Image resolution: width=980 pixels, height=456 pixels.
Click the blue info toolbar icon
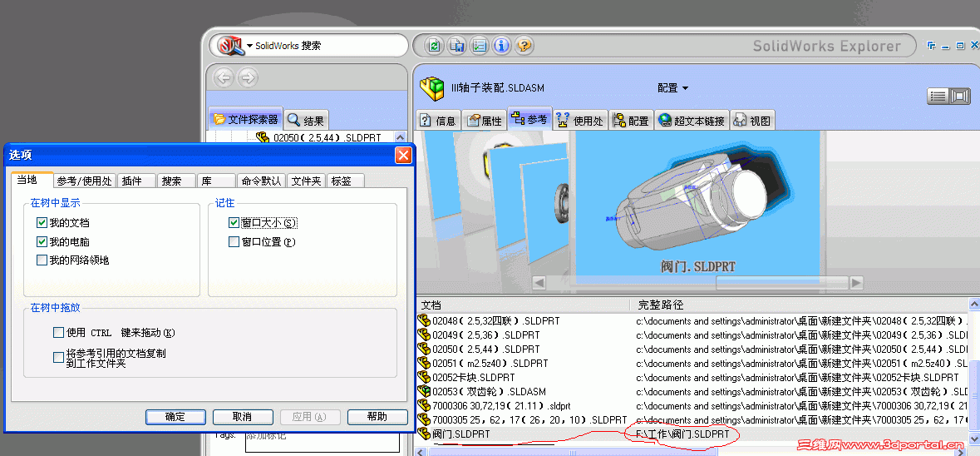[501, 45]
